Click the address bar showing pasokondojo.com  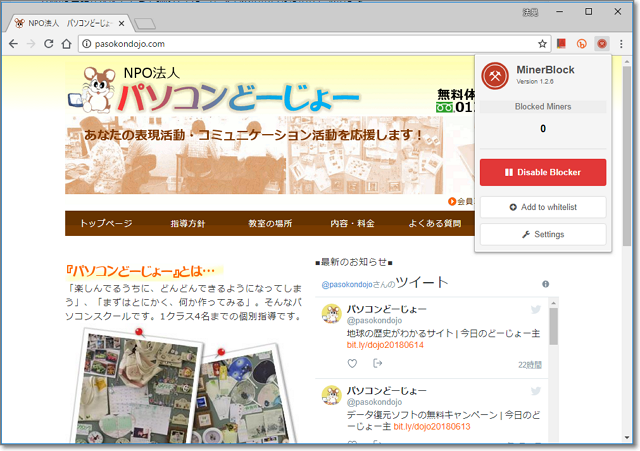[x=300, y=44]
